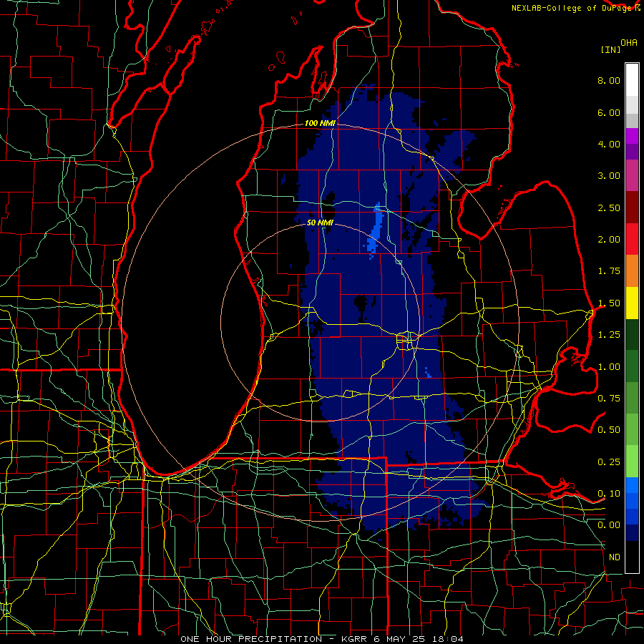Pick the pink legend swatch at 3.00
Screen dimensions: 644x644
[632, 175]
